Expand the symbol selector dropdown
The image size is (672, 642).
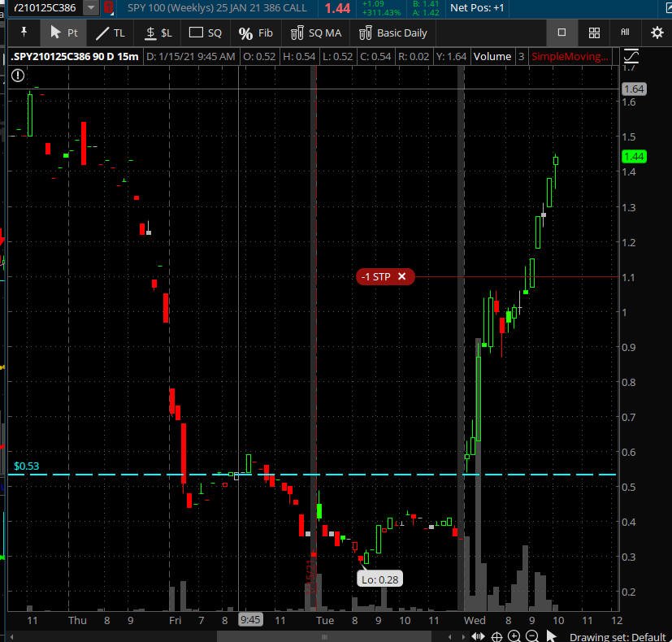(x=91, y=7)
